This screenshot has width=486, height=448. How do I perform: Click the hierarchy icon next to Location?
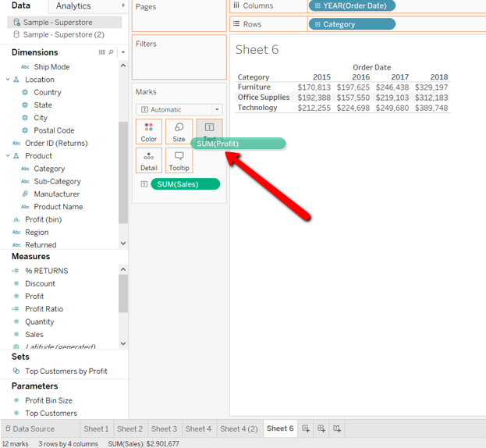(x=16, y=80)
